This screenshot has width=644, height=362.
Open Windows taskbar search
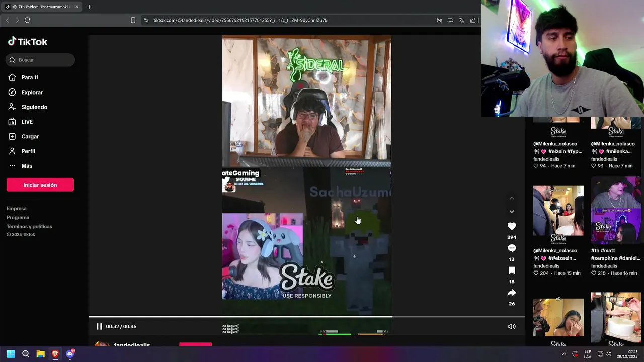(26, 354)
